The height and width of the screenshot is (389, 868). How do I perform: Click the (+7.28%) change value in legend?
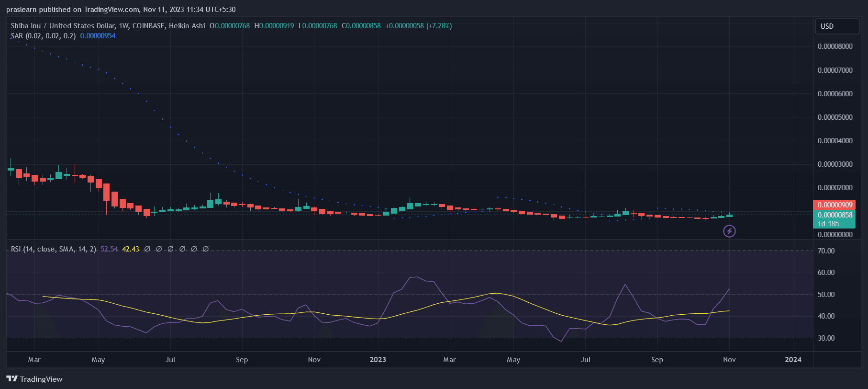(439, 26)
